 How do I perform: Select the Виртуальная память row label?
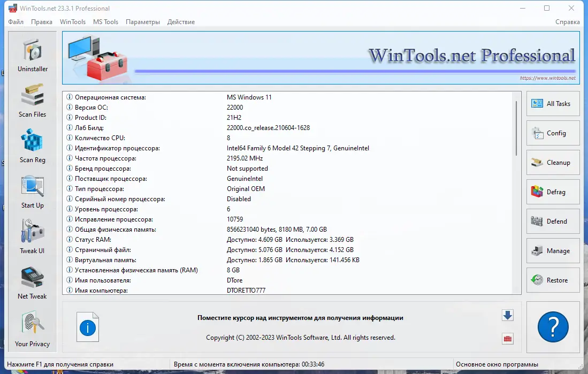(x=105, y=260)
